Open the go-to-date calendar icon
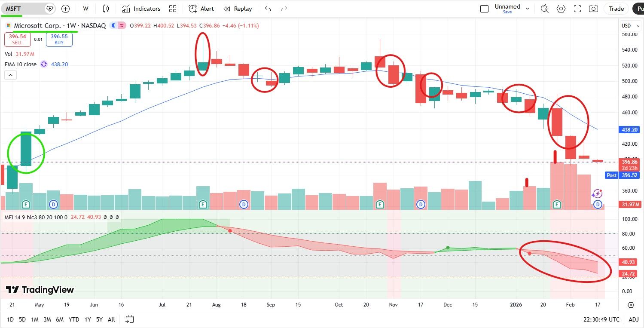The image size is (644, 328). 130,319
